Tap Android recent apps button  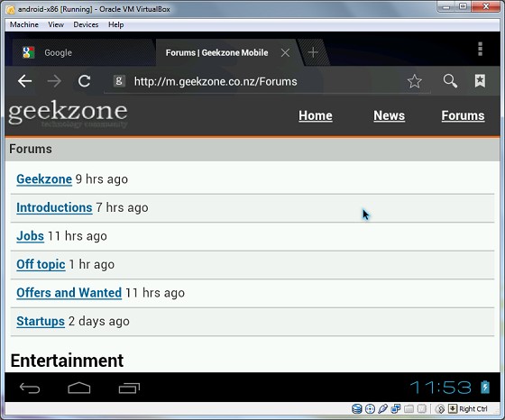(x=129, y=388)
